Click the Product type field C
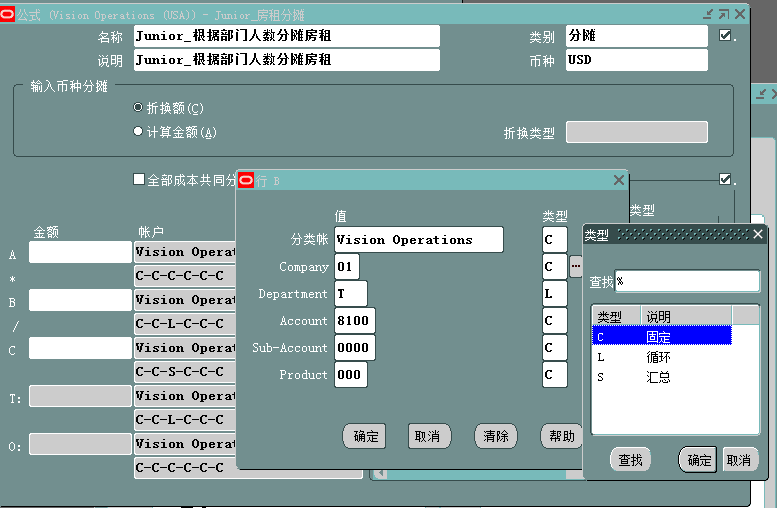This screenshot has width=777, height=508. [555, 374]
